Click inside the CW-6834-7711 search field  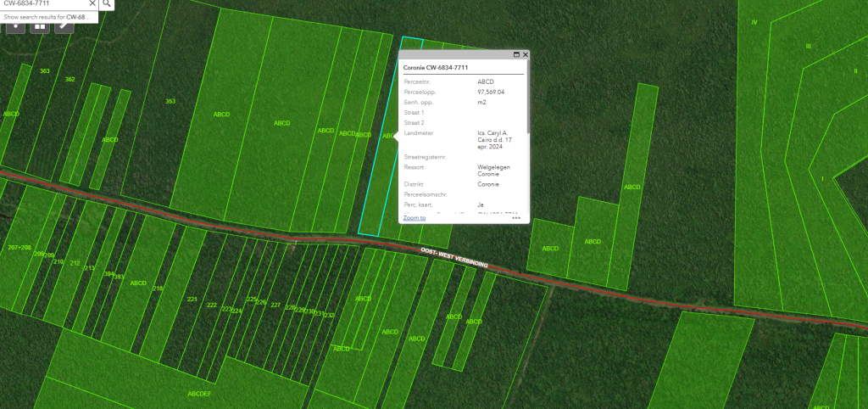point(42,4)
